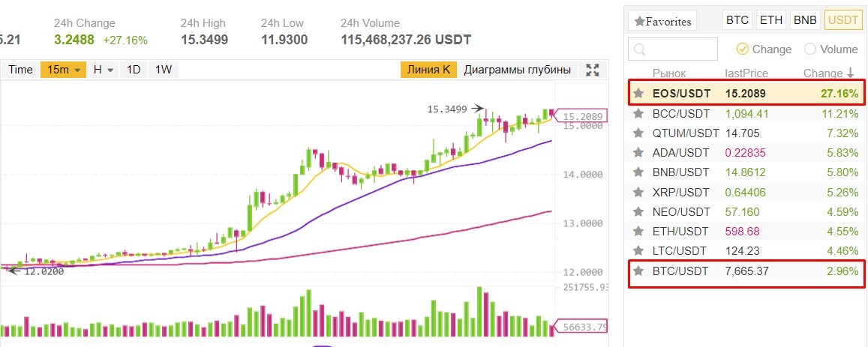
Task: Toggle star beside BTC/USDT
Action: [x=638, y=271]
